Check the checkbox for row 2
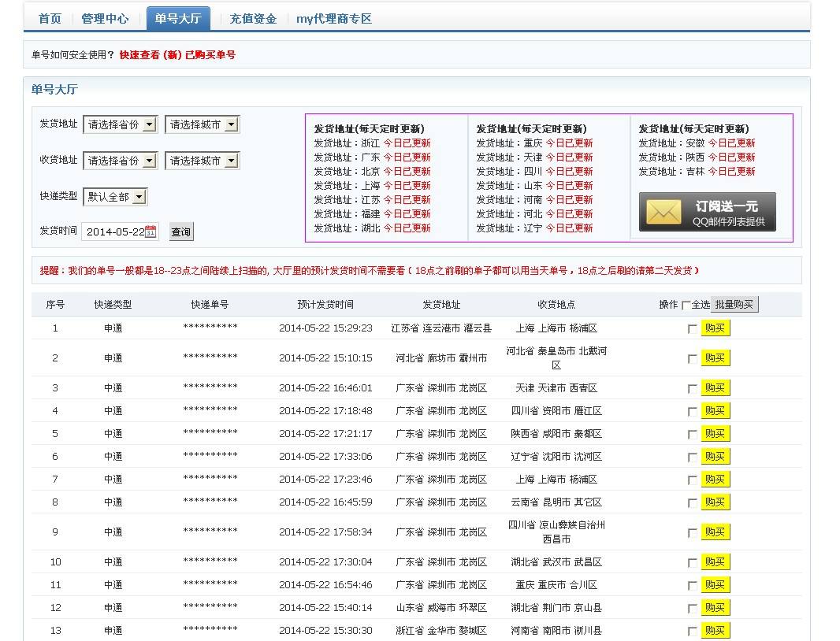 coord(692,359)
